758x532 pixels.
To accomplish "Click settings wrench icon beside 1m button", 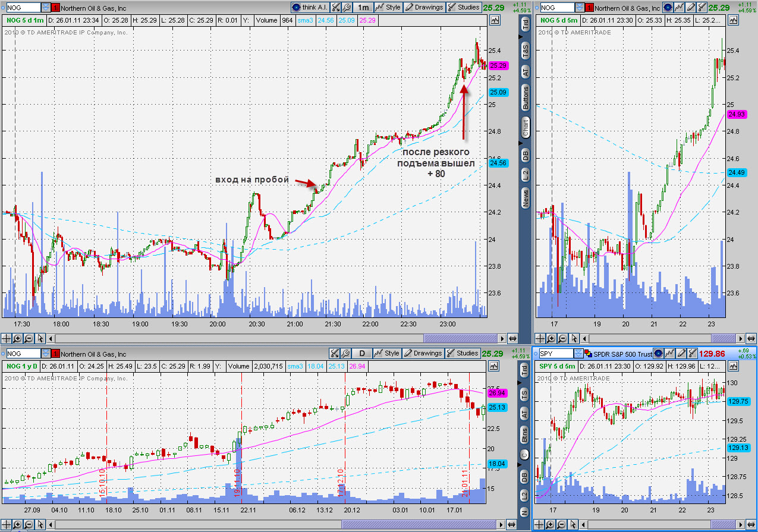I will (347, 7).
